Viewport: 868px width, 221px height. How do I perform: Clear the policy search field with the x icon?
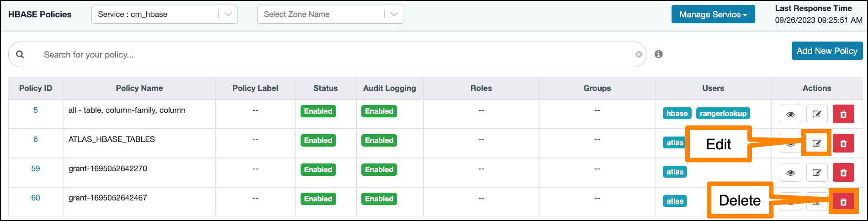click(639, 54)
